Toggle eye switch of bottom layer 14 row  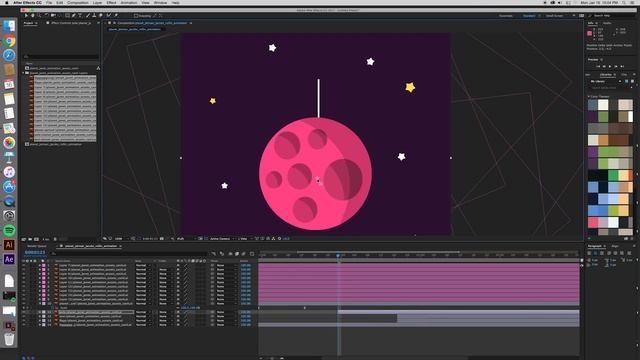tap(23, 325)
